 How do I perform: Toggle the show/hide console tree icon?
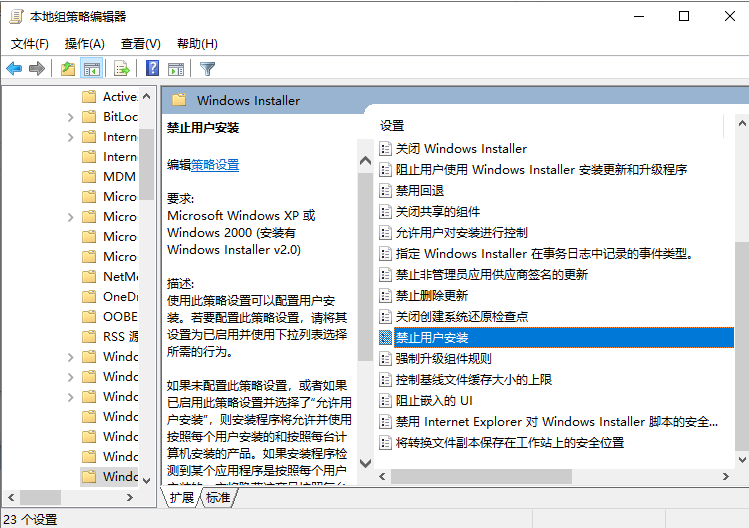pos(91,69)
